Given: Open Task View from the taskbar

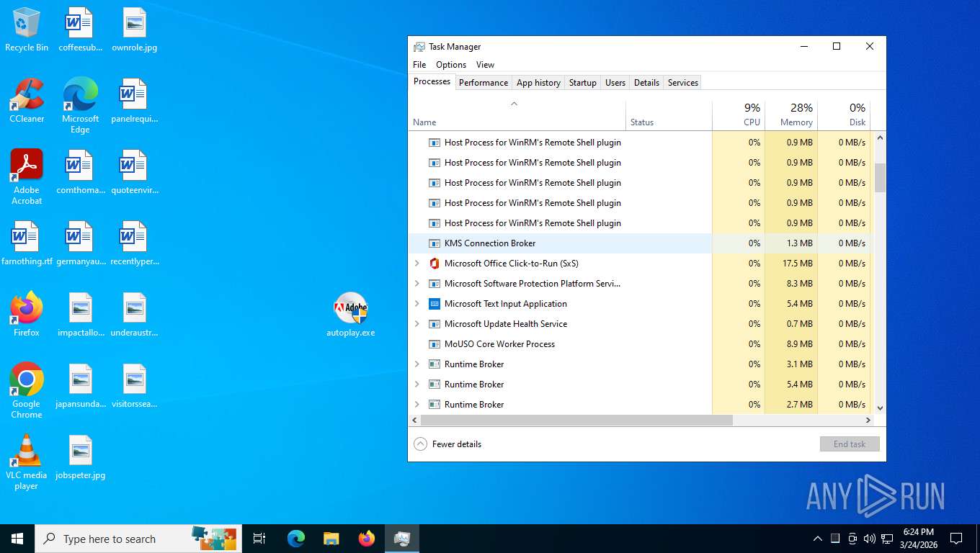Looking at the screenshot, I should coord(259,539).
